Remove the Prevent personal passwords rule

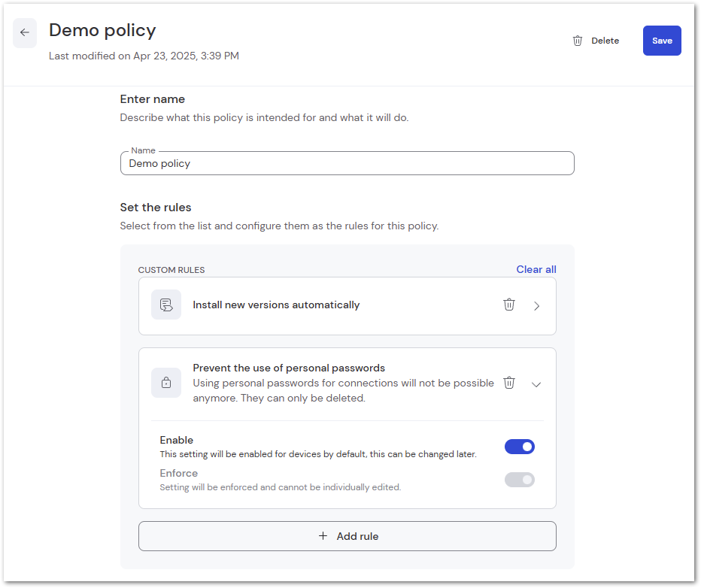tap(508, 383)
